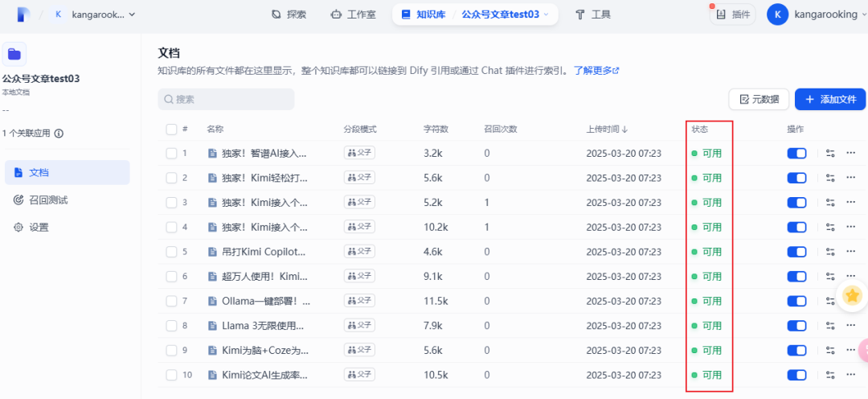Tick checkbox for row 5 吊打Kimi Copilot

pos(172,252)
